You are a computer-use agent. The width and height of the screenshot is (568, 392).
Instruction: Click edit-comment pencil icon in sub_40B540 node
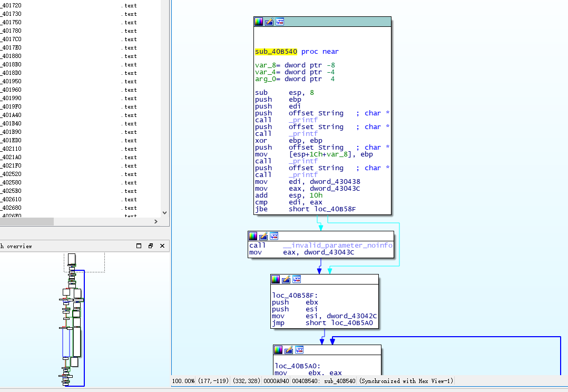point(269,22)
